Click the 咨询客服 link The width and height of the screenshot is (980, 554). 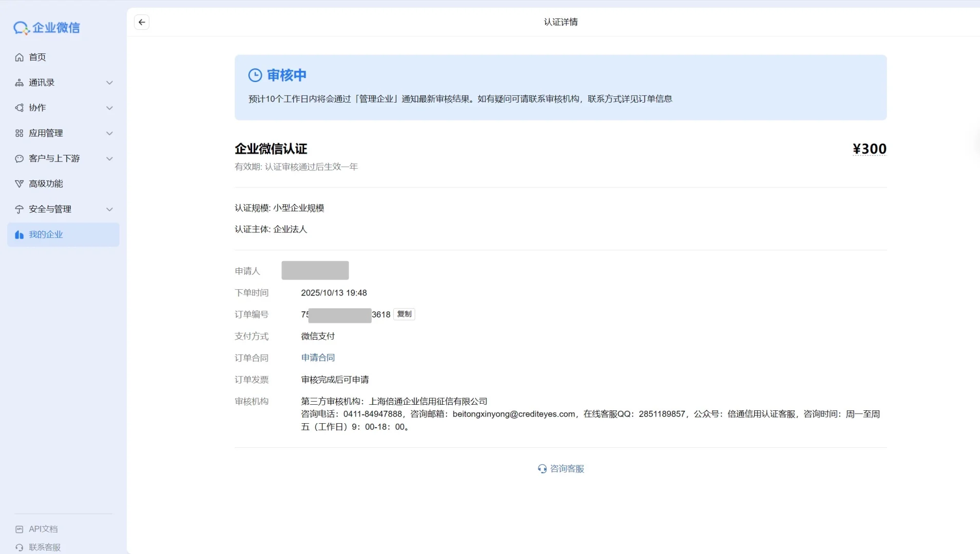pos(561,469)
